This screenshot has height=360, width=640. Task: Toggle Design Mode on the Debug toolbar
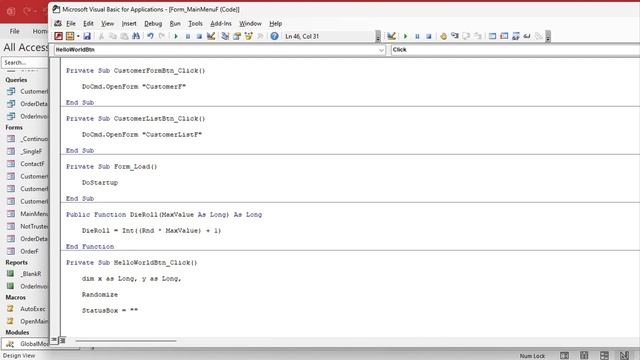[x=391, y=36]
